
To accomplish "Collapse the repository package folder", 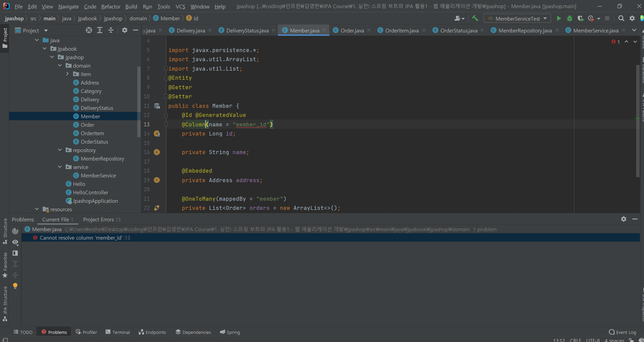I will coord(60,150).
